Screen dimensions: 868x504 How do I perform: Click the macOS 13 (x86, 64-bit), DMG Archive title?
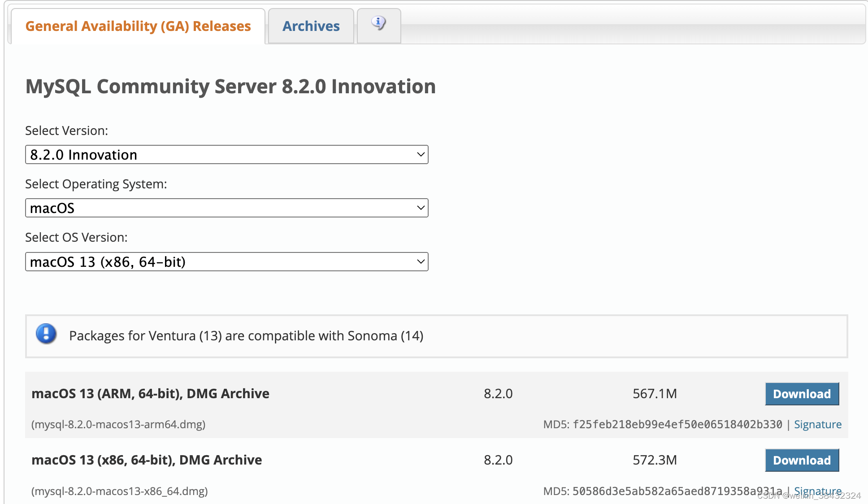(x=147, y=460)
